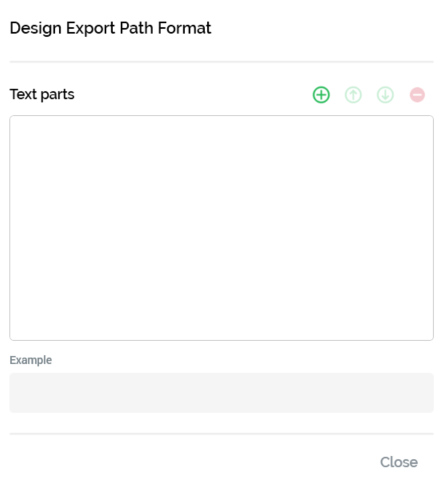
Task: Click the Close button at bottom
Action: tap(399, 462)
